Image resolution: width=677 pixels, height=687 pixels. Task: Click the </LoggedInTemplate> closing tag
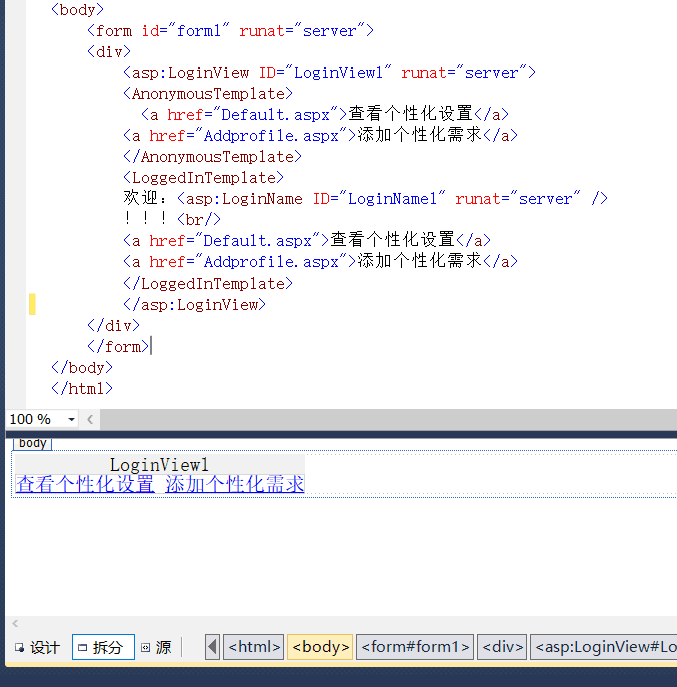pos(208,283)
